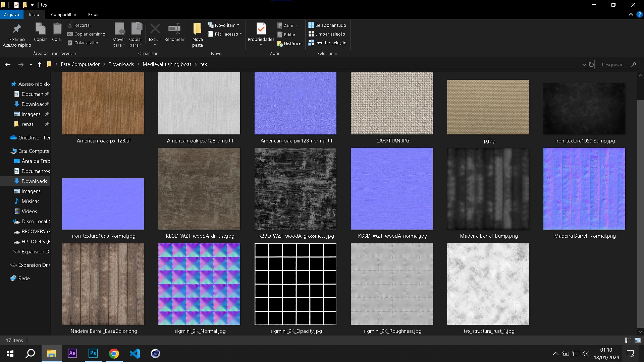This screenshot has width=644, height=362.
Task: Switch to the Exibir ribbon tab
Action: [93, 14]
